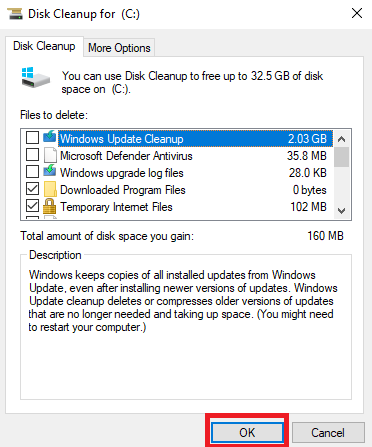Click the Downloaded Program Files folder icon
The width and height of the screenshot is (372, 447).
click(x=50, y=189)
